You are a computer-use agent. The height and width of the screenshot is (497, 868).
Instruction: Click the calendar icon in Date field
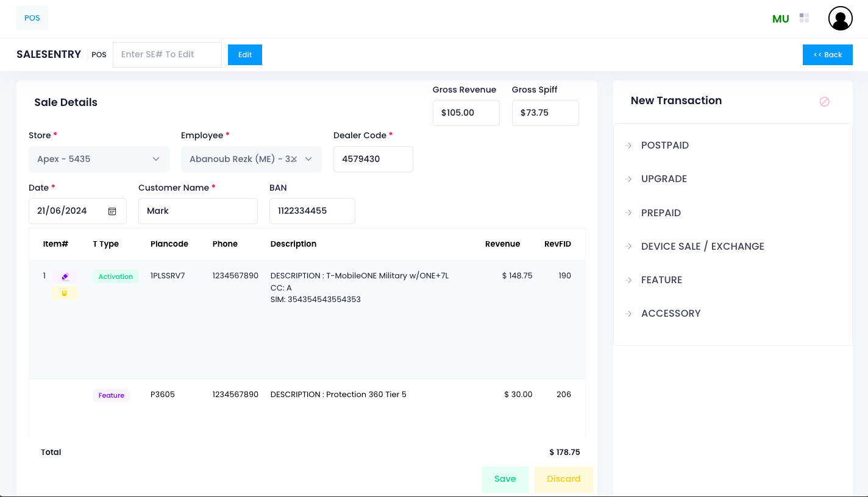[112, 211]
